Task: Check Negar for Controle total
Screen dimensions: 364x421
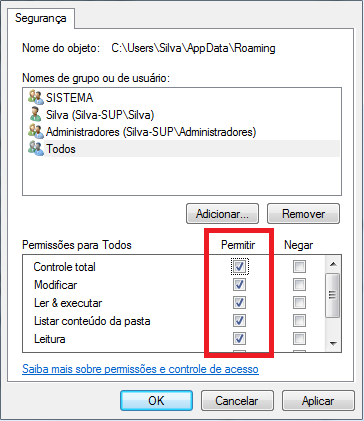Action: 299,266
